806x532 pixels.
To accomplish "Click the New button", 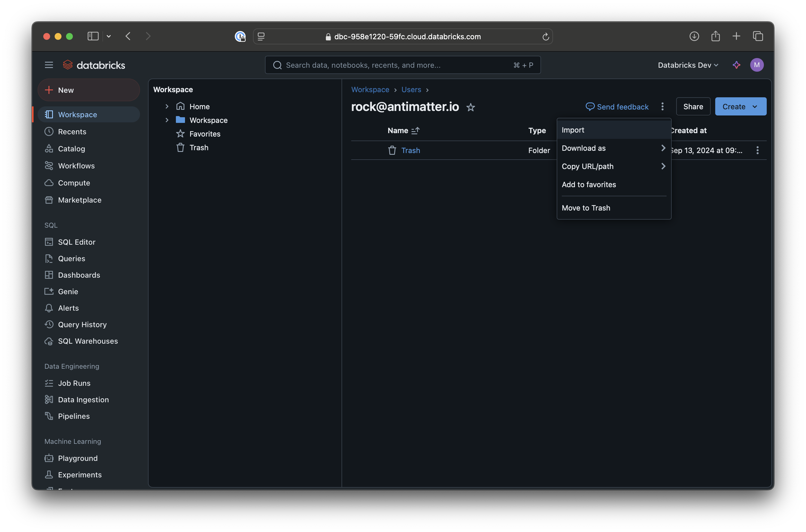I will point(89,90).
